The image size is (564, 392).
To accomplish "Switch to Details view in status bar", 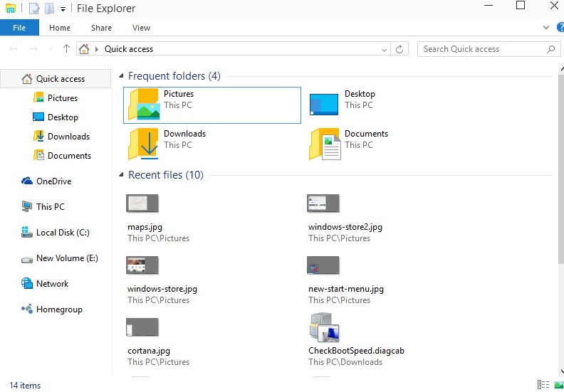I will click(543, 385).
